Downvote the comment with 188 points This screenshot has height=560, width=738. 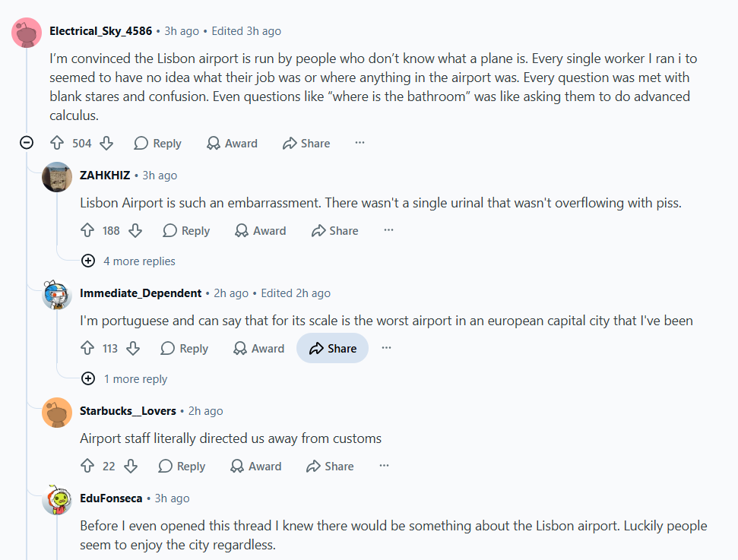tap(135, 230)
